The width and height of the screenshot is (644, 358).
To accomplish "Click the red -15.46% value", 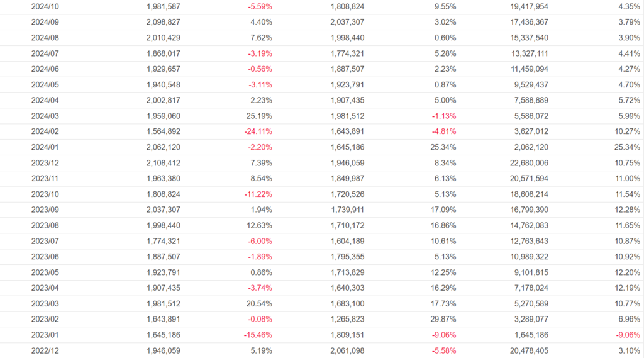I will [258, 335].
